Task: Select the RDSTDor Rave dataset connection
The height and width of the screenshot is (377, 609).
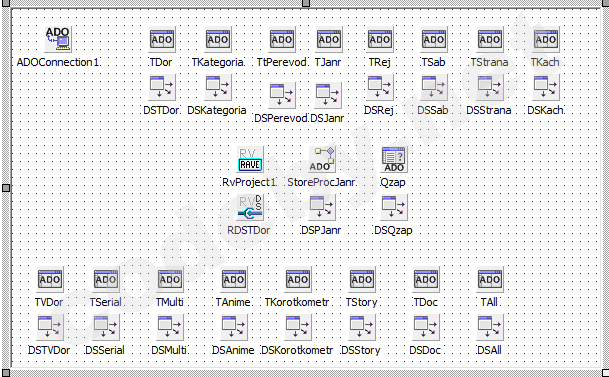Action: (250, 207)
